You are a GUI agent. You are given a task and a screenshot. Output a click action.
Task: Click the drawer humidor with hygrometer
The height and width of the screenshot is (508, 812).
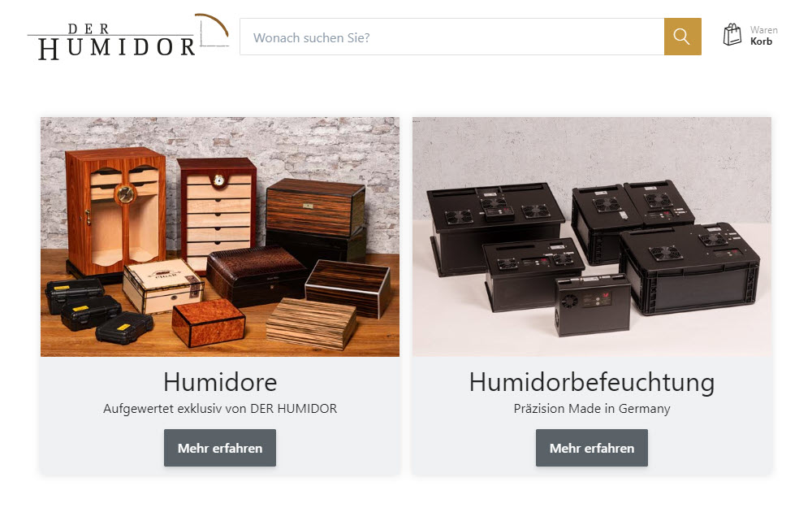coord(218,210)
